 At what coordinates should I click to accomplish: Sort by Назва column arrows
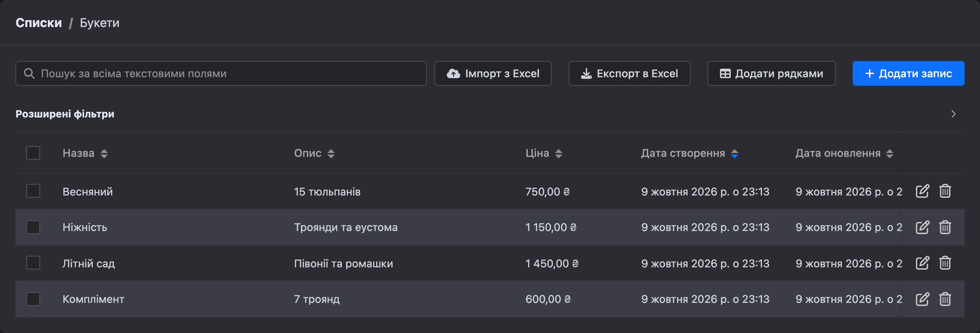point(104,154)
